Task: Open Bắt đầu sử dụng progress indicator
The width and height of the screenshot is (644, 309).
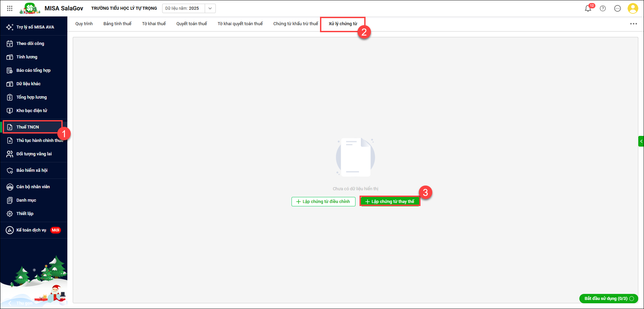Action: [608, 299]
